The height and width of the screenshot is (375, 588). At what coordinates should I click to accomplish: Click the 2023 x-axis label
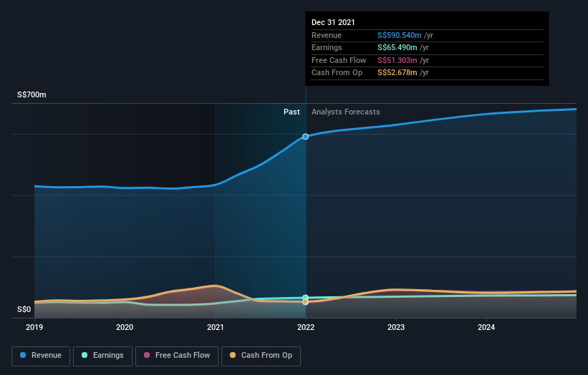click(396, 328)
